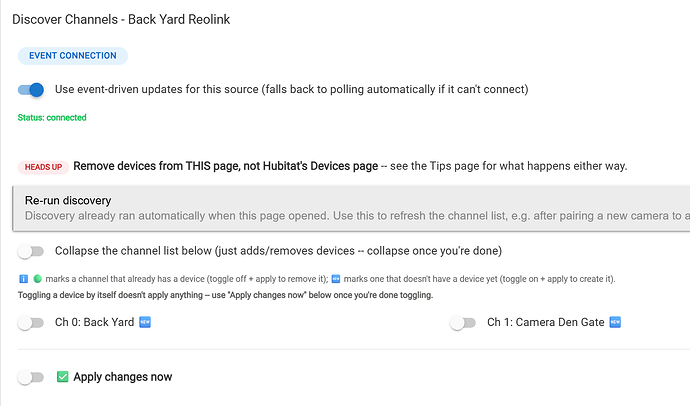Click the HEADS UP warning badge
Viewport: 690px width, 406px height.
coord(43,167)
